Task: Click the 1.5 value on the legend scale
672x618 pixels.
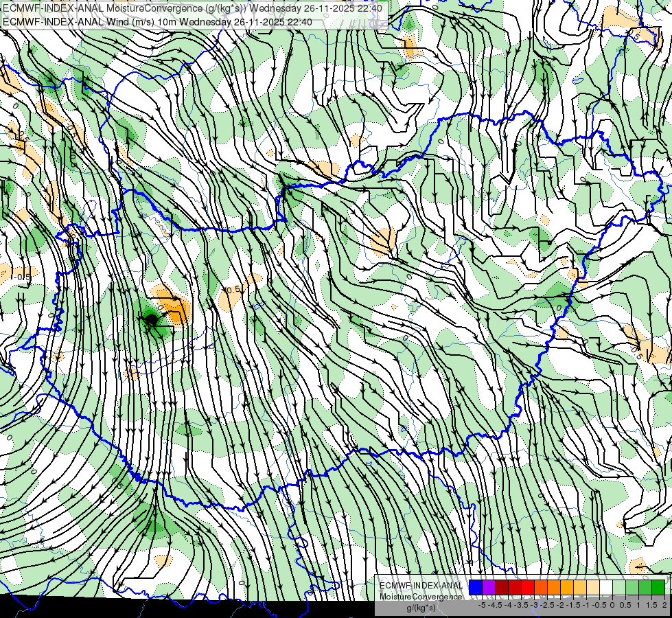Action: pos(652,605)
